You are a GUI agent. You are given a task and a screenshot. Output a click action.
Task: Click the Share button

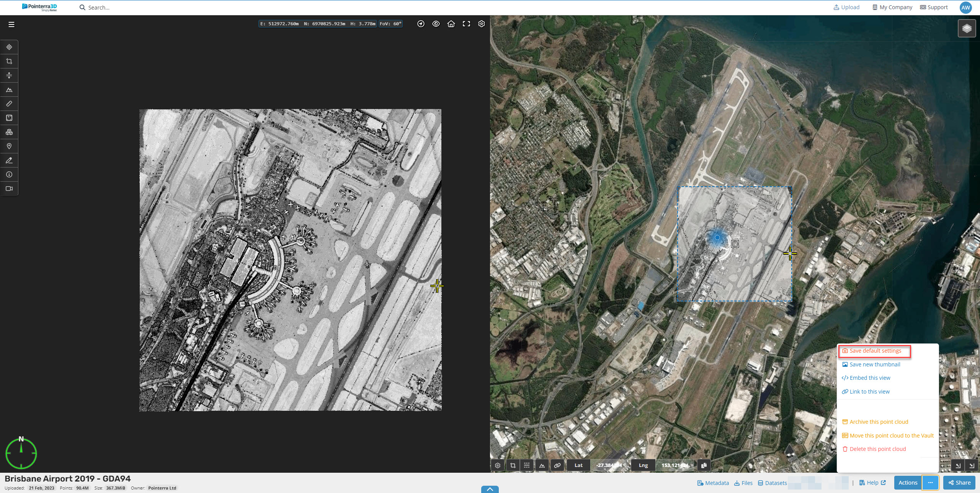tap(959, 483)
